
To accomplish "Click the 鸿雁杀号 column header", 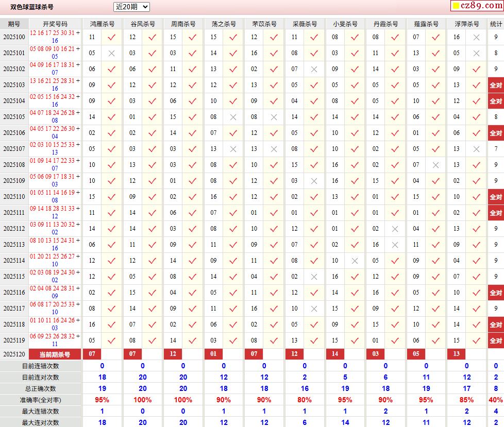I will pyautogui.click(x=102, y=24).
